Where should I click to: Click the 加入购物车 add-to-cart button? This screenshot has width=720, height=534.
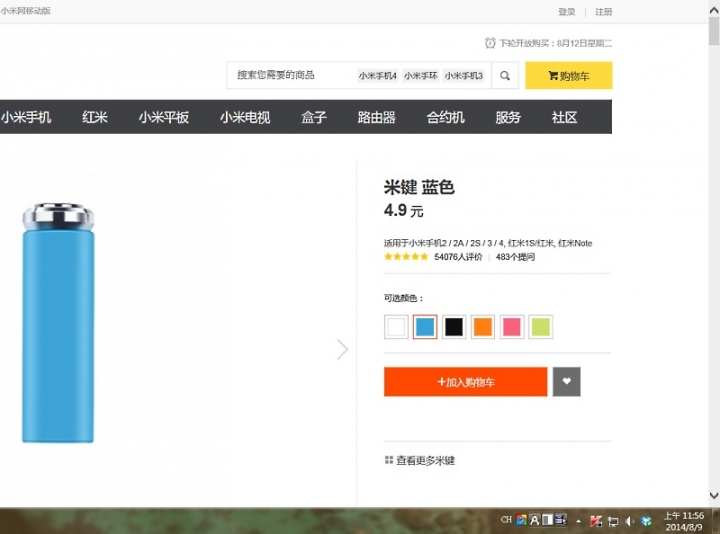[x=466, y=381]
